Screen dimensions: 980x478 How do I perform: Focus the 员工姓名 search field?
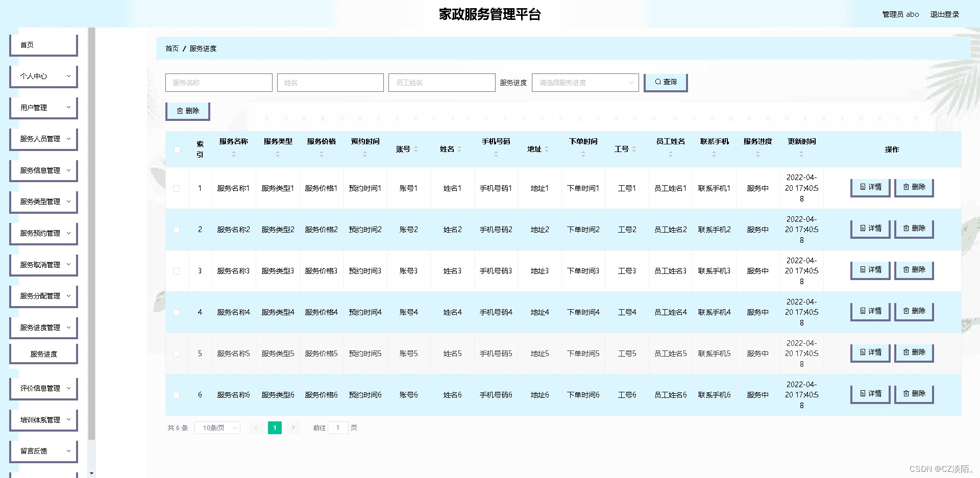click(442, 83)
